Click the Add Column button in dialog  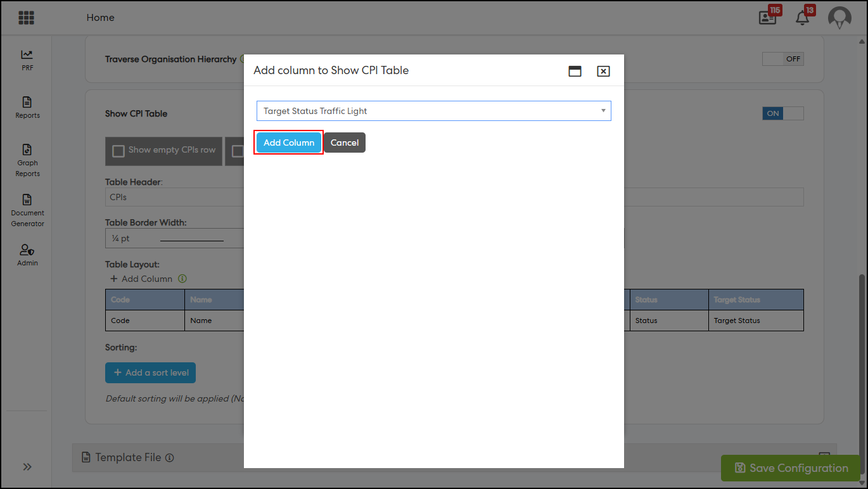[x=289, y=143]
